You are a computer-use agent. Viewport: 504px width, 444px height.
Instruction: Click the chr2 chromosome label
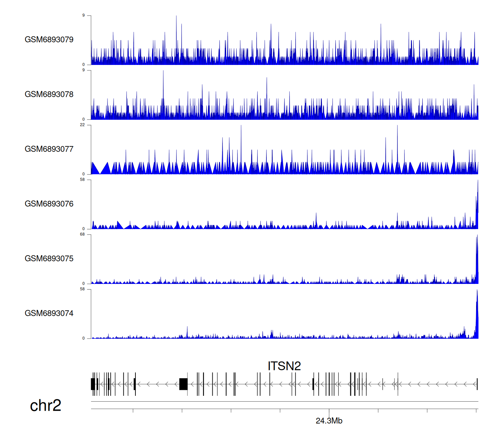click(x=45, y=405)
